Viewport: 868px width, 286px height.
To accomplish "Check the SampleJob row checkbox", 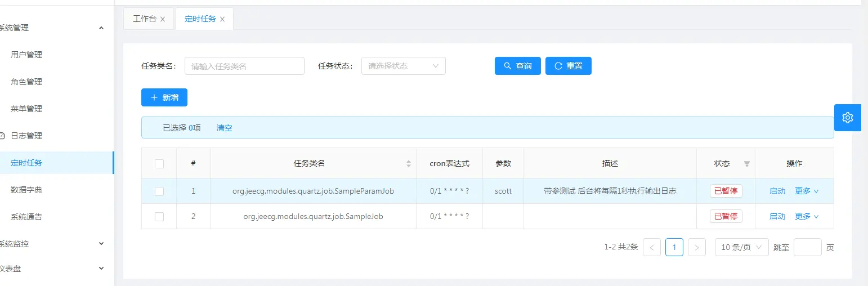I will (x=159, y=217).
